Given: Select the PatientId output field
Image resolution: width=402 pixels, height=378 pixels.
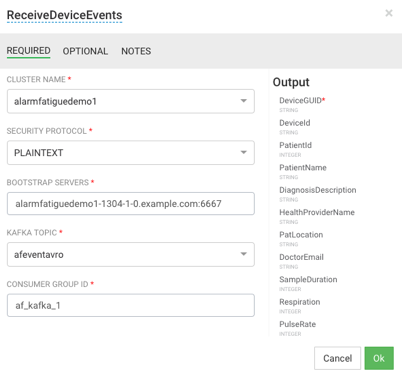Looking at the screenshot, I should [295, 145].
